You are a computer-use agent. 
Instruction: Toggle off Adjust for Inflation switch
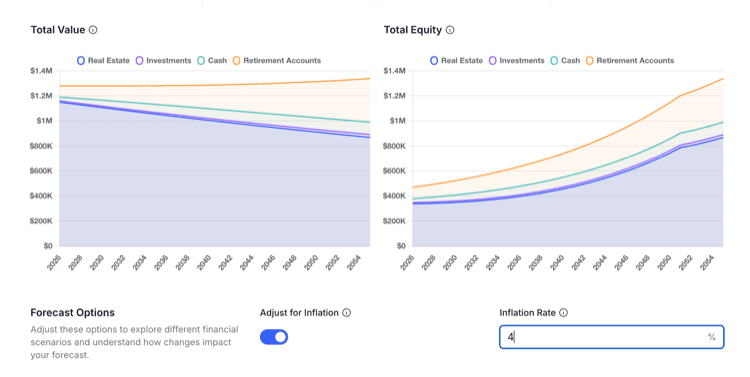(x=274, y=337)
